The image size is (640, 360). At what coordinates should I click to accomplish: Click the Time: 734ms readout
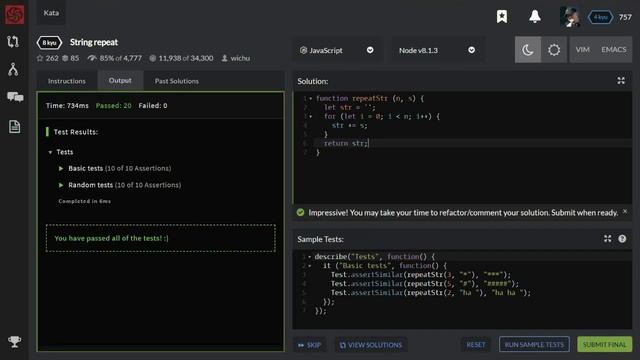tap(67, 105)
